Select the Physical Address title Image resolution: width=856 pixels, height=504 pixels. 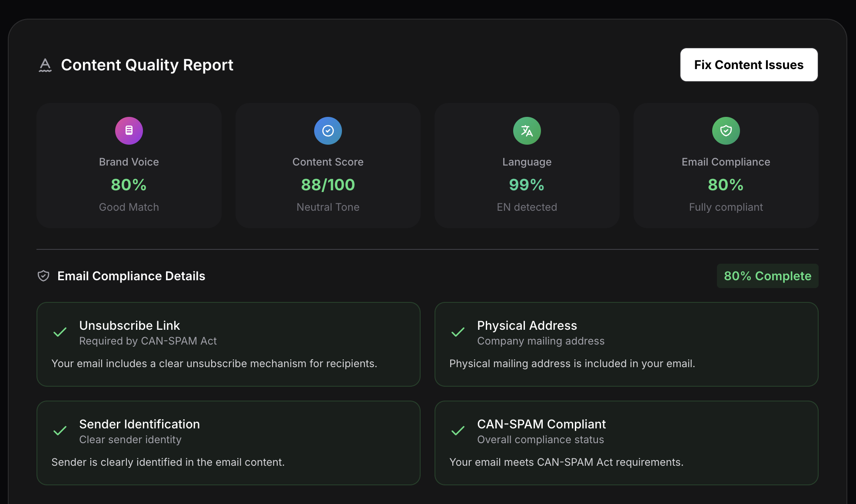pyautogui.click(x=527, y=325)
